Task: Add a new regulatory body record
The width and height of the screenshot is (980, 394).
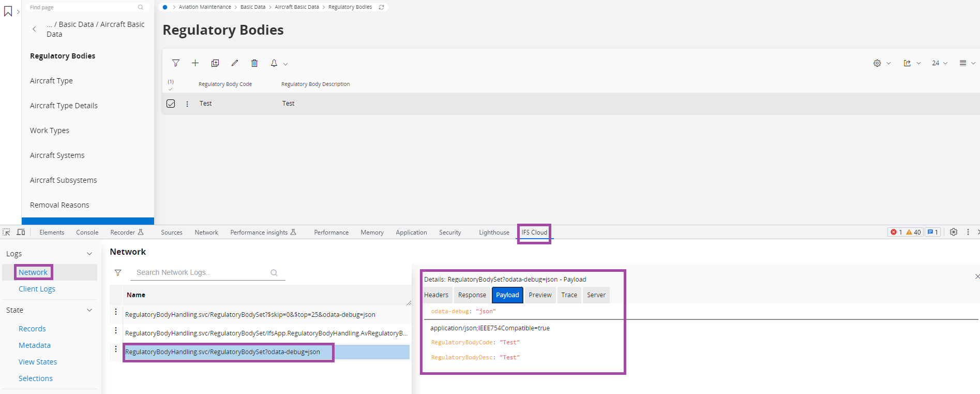Action: click(x=195, y=63)
